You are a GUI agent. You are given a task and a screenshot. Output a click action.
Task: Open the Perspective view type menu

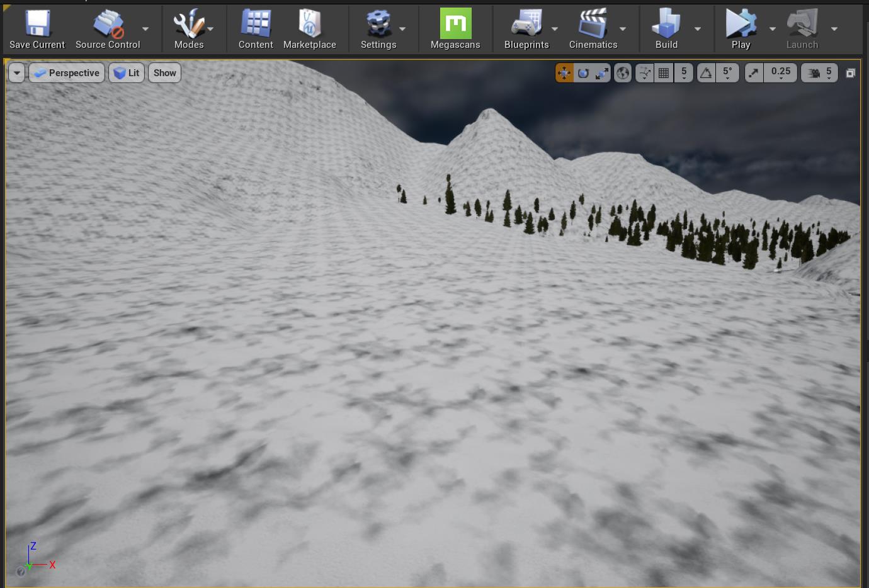pyautogui.click(x=67, y=73)
